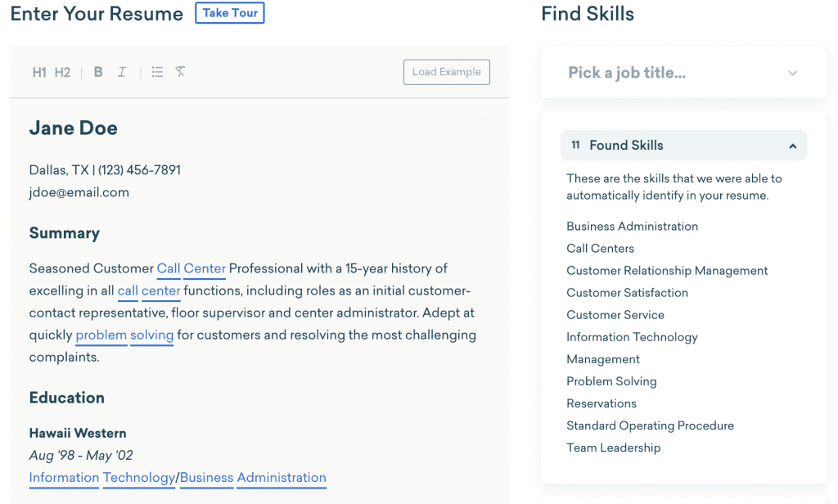The width and height of the screenshot is (838, 504).
Task: Toggle italic formatting in editor toolbar
Action: (x=122, y=72)
